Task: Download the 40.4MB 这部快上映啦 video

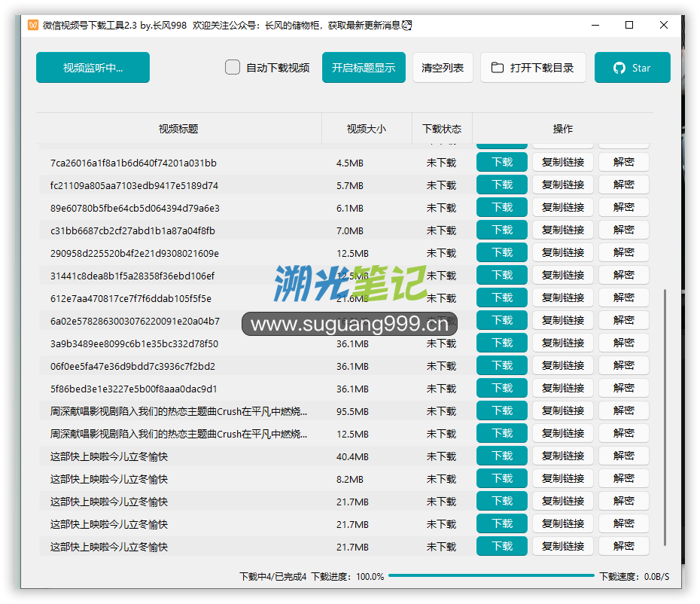Action: [x=502, y=456]
